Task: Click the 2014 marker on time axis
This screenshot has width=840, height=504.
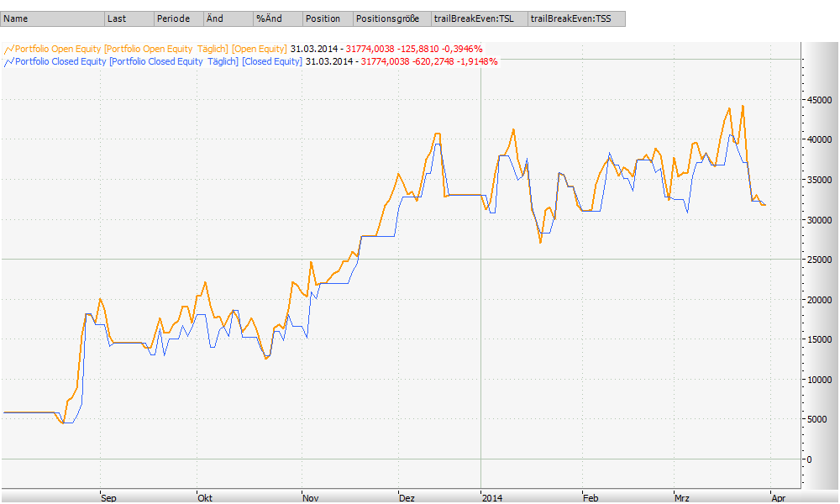Action: point(492,498)
